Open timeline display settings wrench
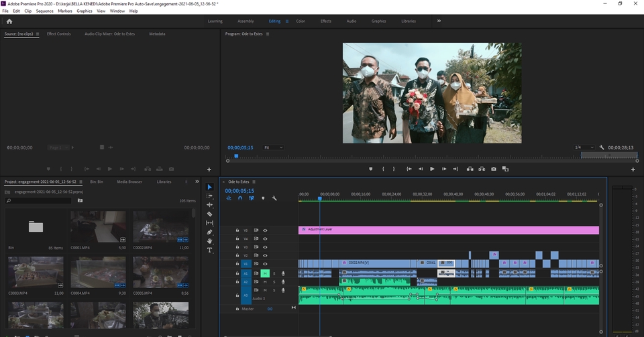This screenshot has height=337, width=644. tap(274, 198)
